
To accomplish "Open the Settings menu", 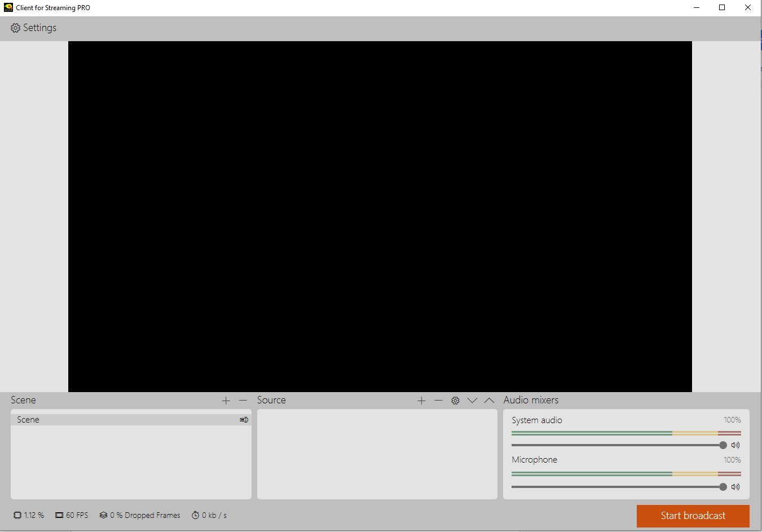I will click(33, 27).
